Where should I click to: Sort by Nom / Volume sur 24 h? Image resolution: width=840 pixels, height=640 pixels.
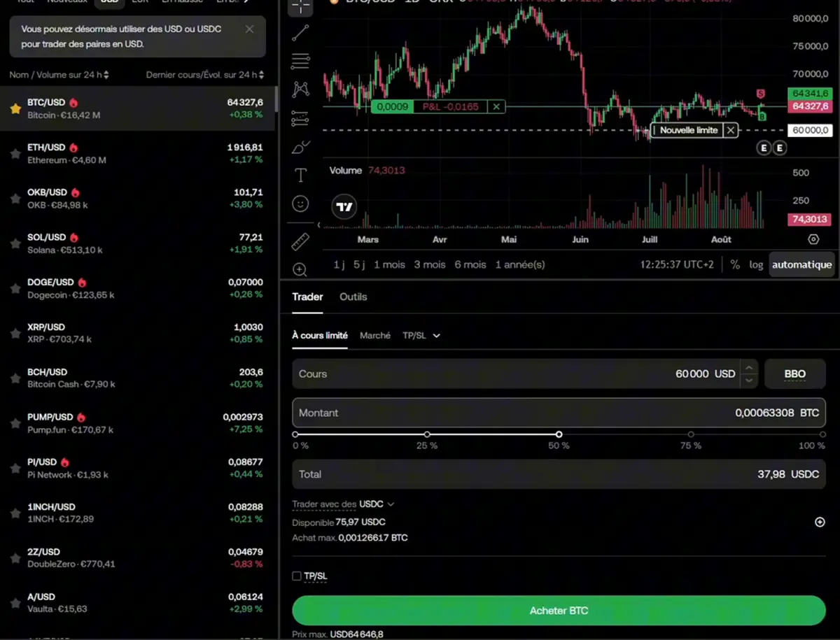59,75
